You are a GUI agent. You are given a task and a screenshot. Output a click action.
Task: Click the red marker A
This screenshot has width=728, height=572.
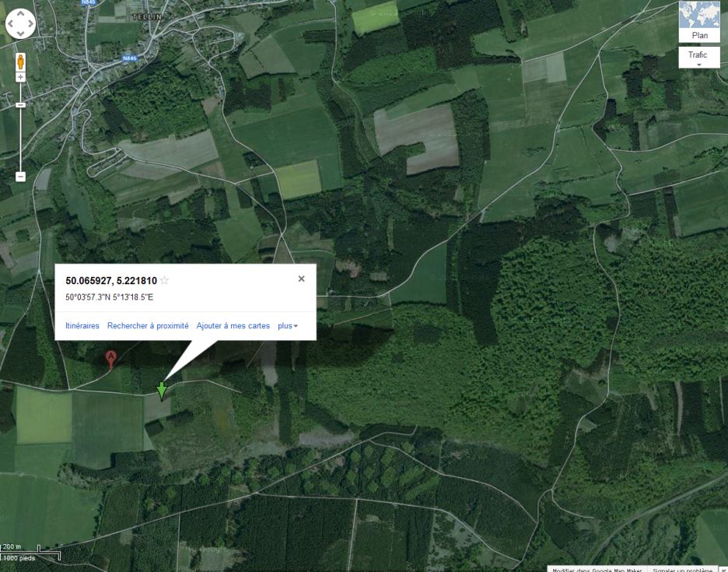pyautogui.click(x=110, y=360)
